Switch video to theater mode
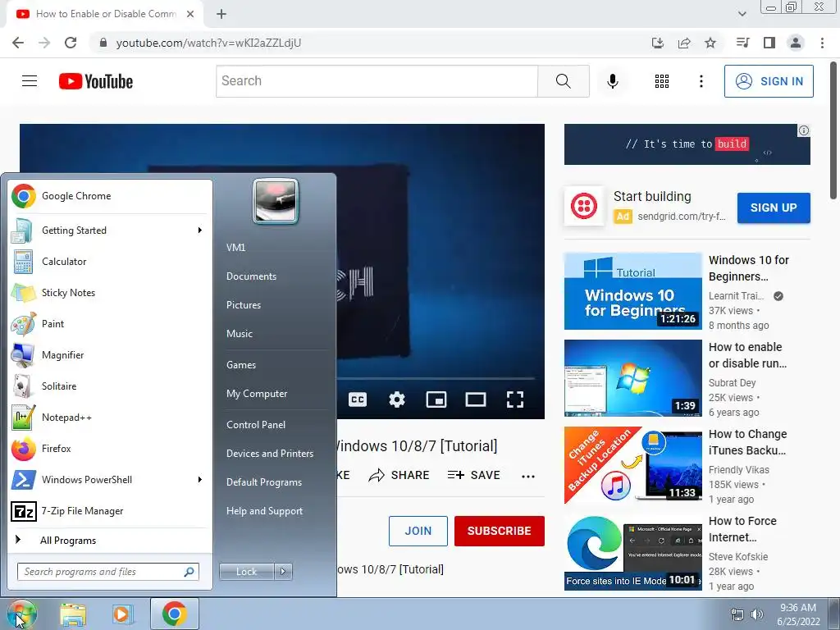 click(475, 399)
